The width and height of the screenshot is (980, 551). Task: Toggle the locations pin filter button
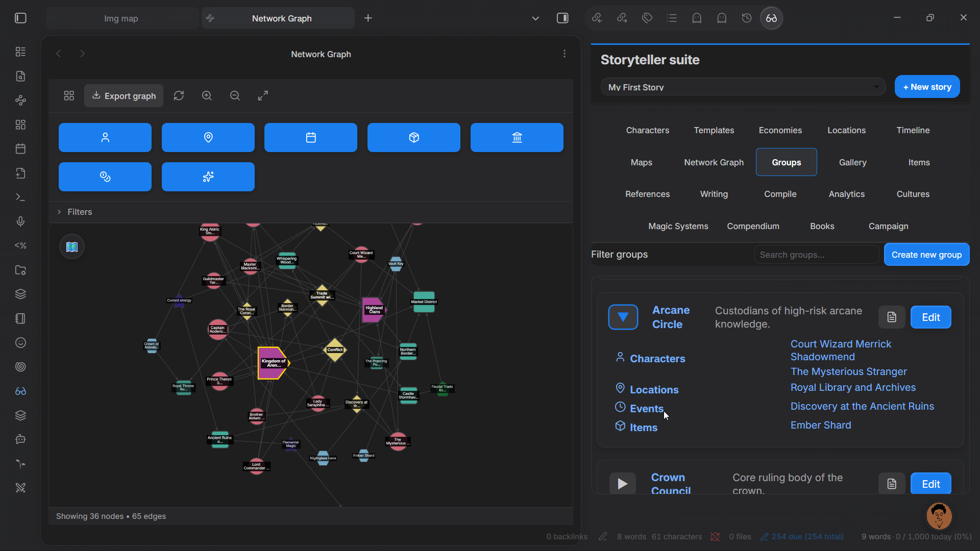coord(208,138)
